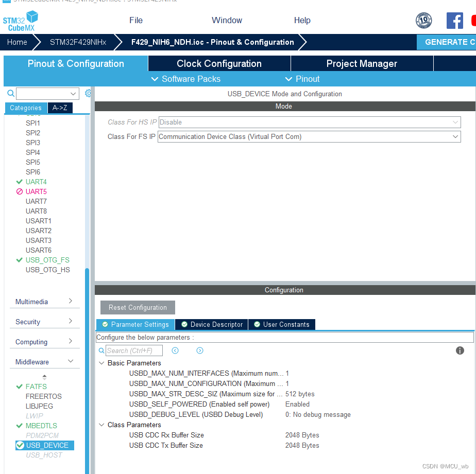Open the Device Descriptor tab
476x474 pixels.
click(x=212, y=324)
